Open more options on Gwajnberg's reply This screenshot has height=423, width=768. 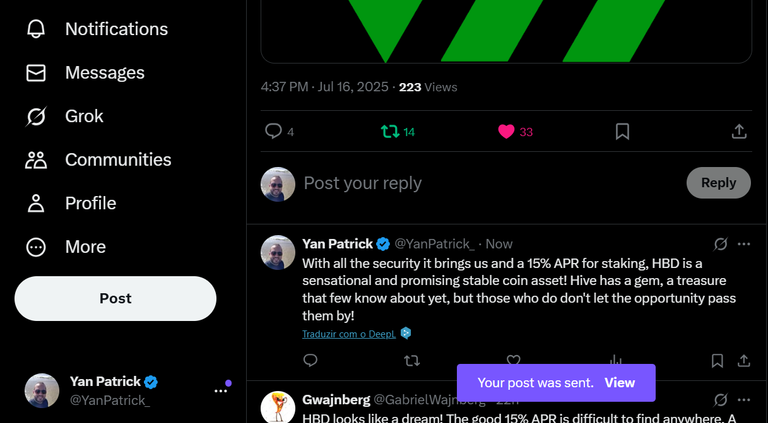(x=744, y=400)
